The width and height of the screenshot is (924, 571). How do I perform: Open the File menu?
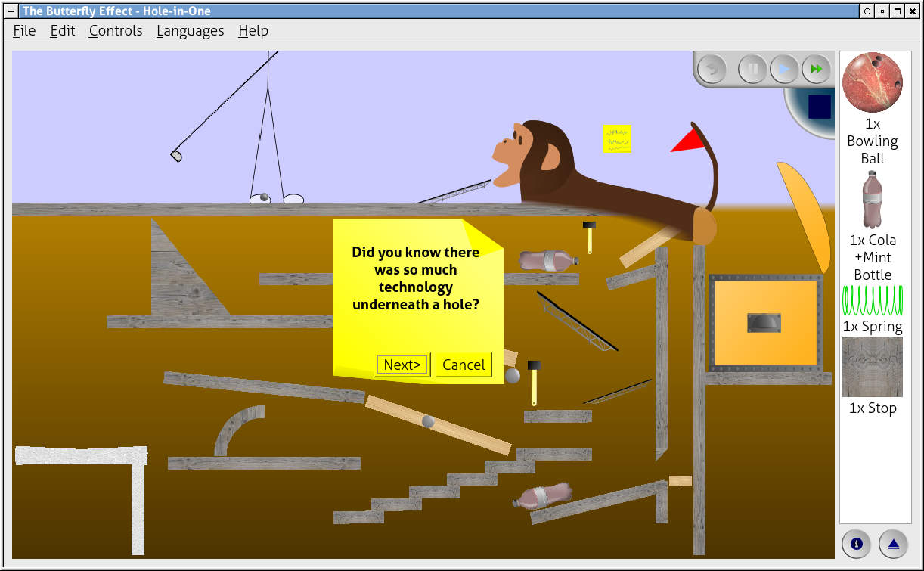[x=24, y=31]
